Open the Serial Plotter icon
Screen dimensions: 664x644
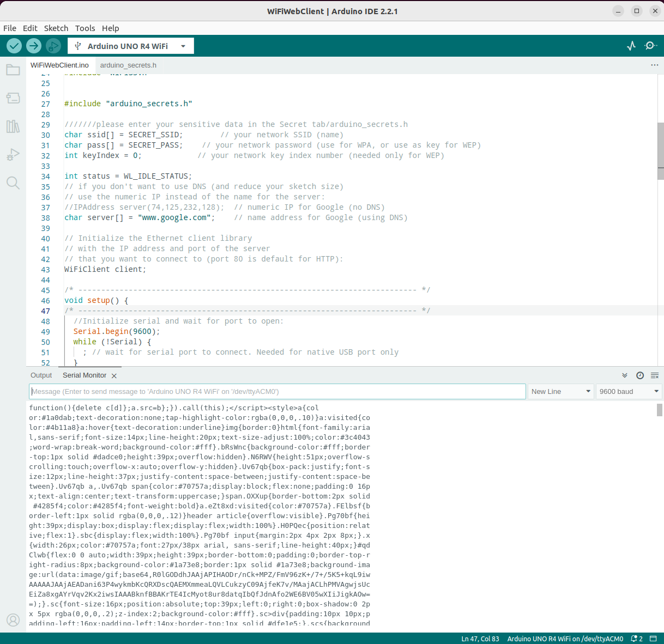click(x=631, y=46)
